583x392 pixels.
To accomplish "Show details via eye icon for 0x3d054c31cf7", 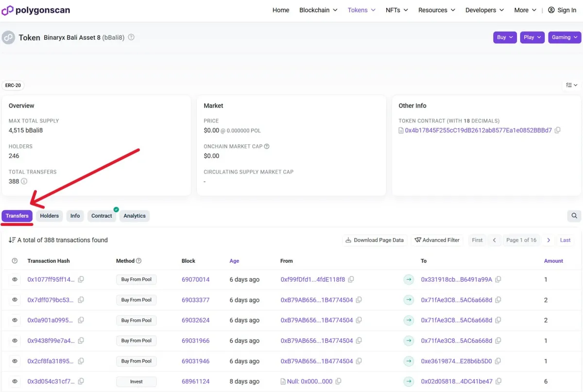I will coord(15,382).
